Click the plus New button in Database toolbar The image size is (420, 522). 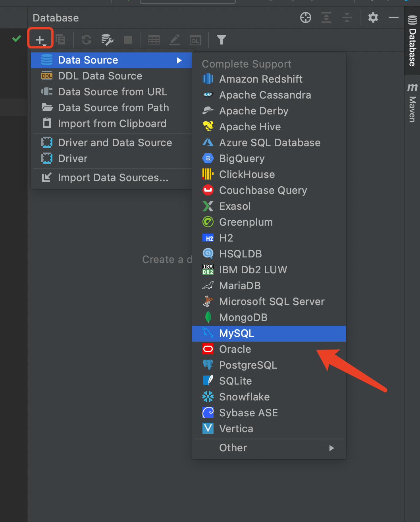coord(40,39)
